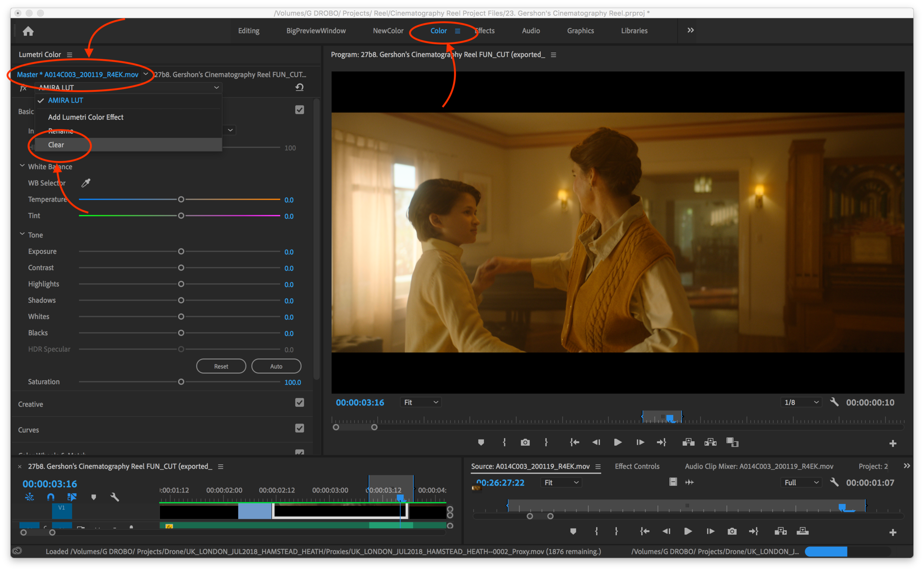The width and height of the screenshot is (924, 571).
Task: Open the Program monitor button editor plus
Action: pyautogui.click(x=892, y=443)
